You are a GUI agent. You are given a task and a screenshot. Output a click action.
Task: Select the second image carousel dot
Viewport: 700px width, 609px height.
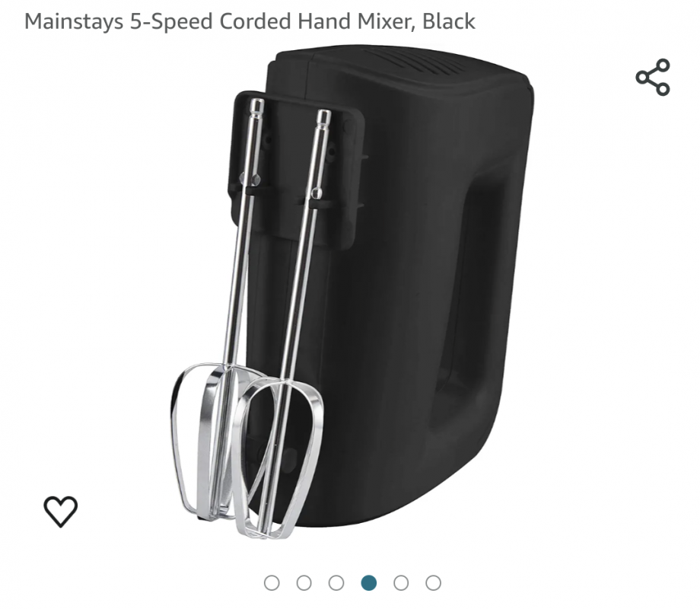point(304,583)
